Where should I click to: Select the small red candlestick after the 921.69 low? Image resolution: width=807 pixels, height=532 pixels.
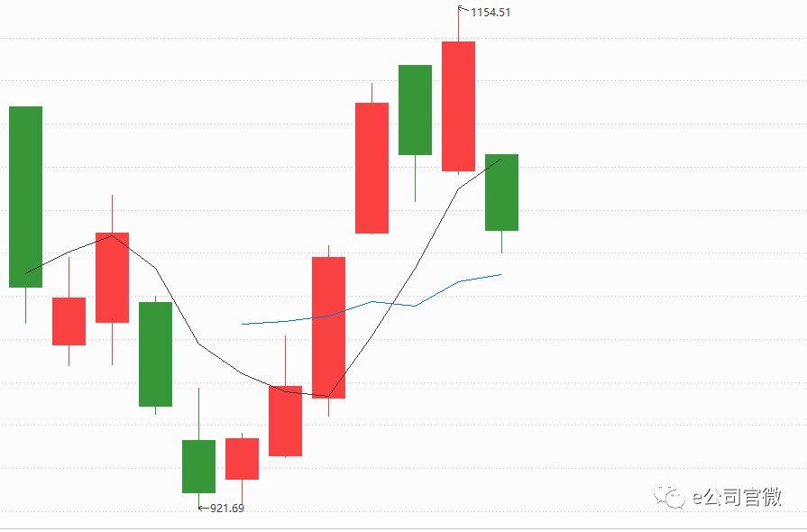[x=242, y=459]
